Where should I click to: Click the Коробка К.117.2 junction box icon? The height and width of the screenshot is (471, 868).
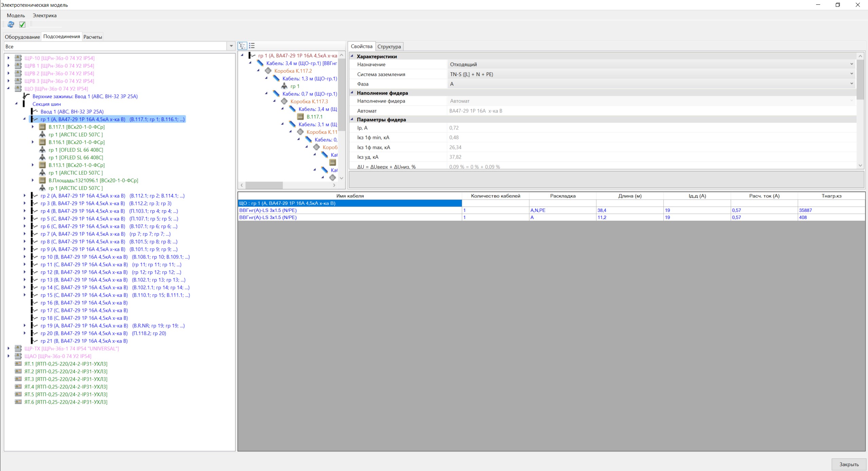[x=268, y=71]
